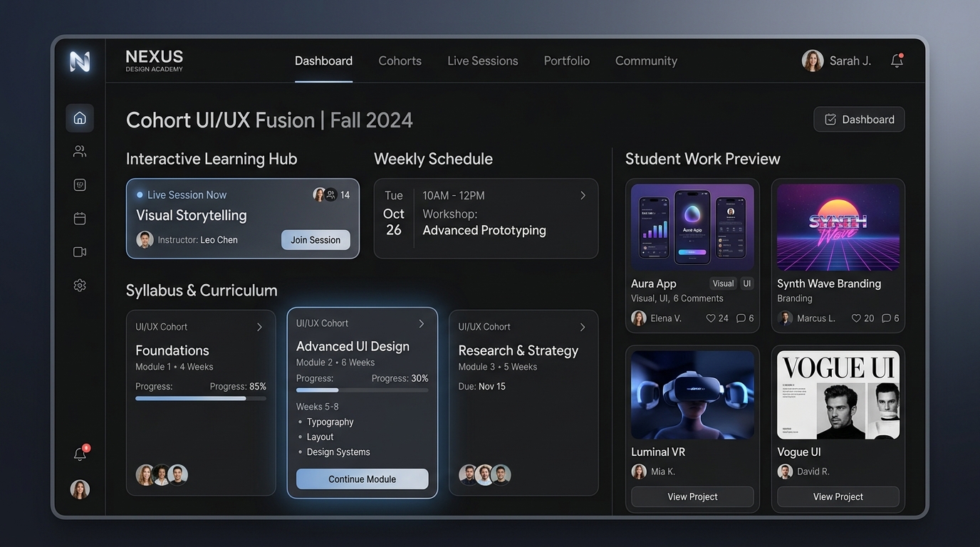Click member avatars on Research & Strategy card
This screenshot has width=980, height=547.
coord(485,474)
